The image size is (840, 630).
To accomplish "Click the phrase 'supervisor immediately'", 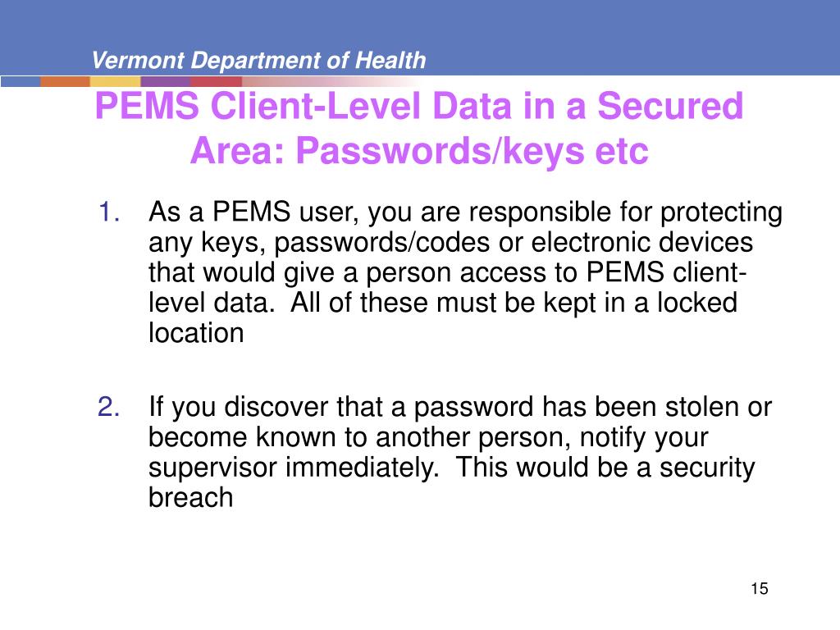I will tap(293, 467).
